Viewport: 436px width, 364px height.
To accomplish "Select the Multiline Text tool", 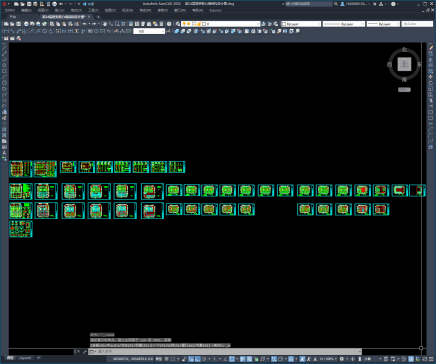I will (4, 153).
